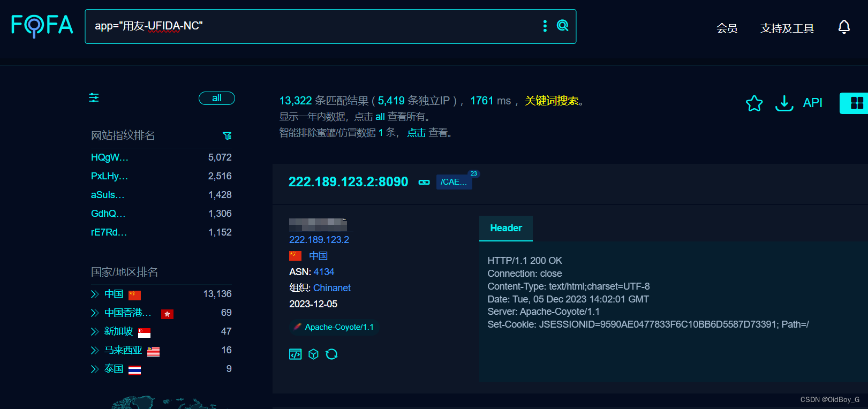Click the 13,322 results count
This screenshot has height=409, width=868.
[296, 101]
